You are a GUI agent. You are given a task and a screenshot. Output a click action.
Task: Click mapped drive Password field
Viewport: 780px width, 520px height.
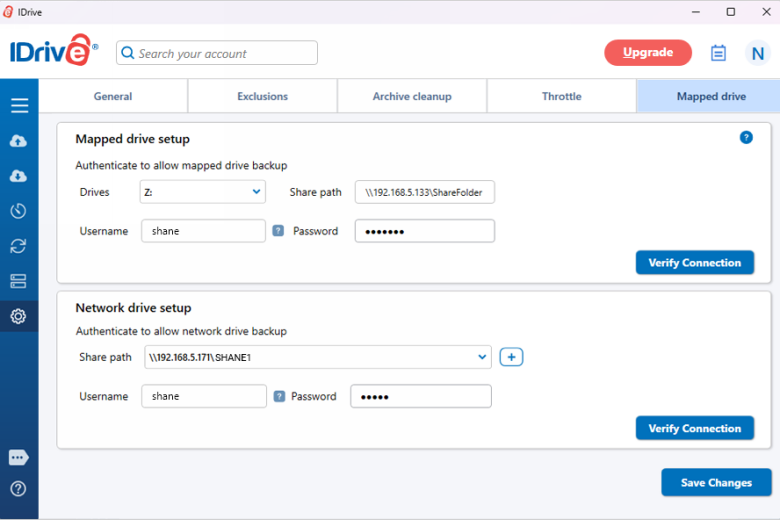point(425,231)
